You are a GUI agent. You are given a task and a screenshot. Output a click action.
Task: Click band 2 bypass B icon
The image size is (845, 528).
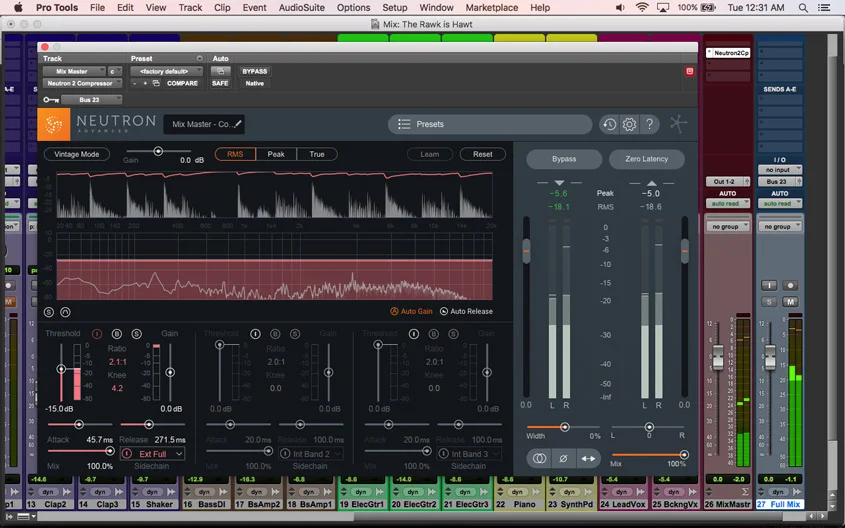[275, 334]
